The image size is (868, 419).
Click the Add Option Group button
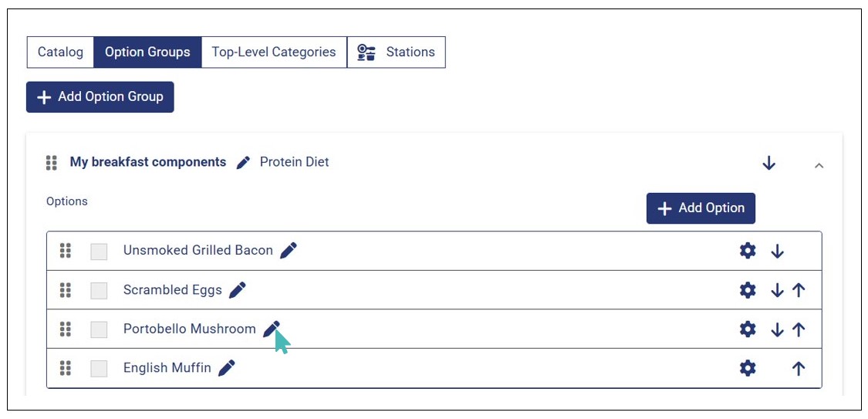[100, 97]
